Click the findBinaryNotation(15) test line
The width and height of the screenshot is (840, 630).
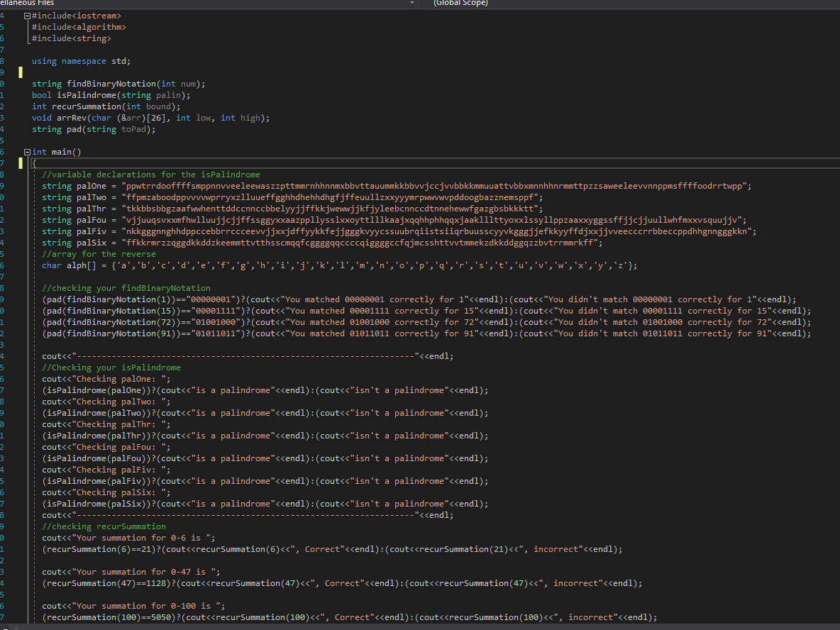tap(426, 311)
